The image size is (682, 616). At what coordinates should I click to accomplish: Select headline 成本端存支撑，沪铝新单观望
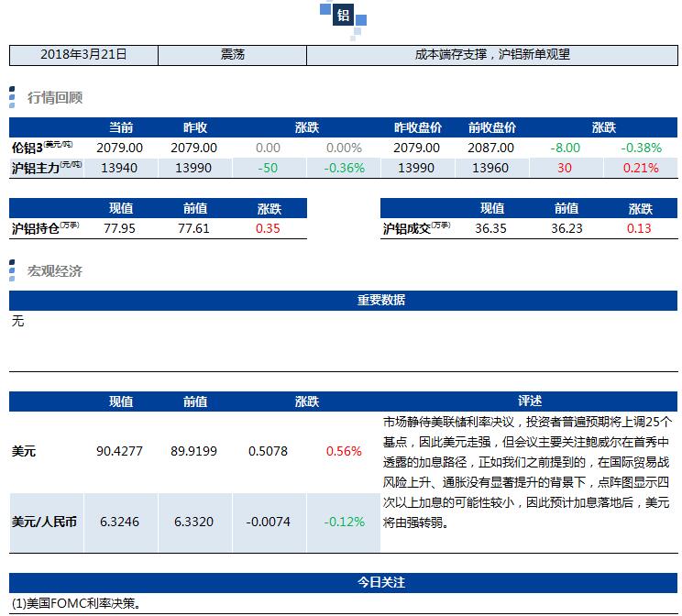tap(492, 55)
